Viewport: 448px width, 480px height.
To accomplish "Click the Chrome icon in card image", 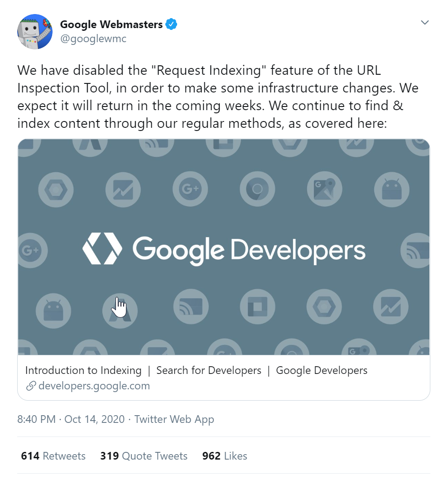I will (257, 189).
